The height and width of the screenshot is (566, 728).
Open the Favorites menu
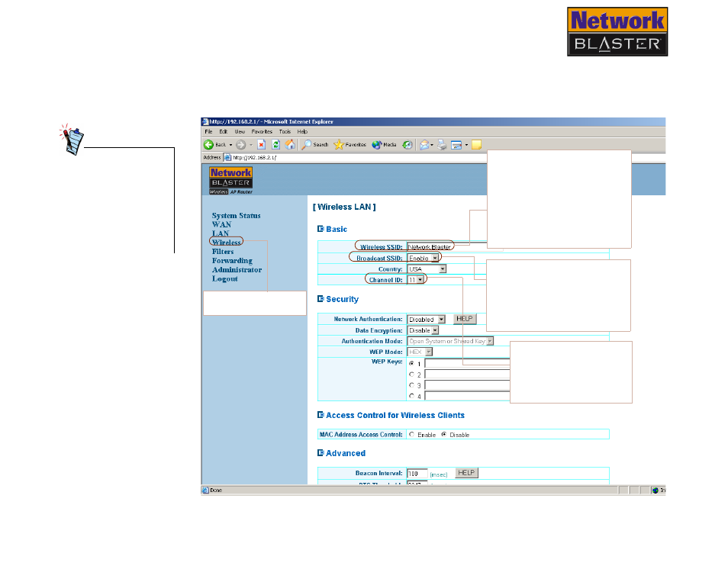[262, 132]
